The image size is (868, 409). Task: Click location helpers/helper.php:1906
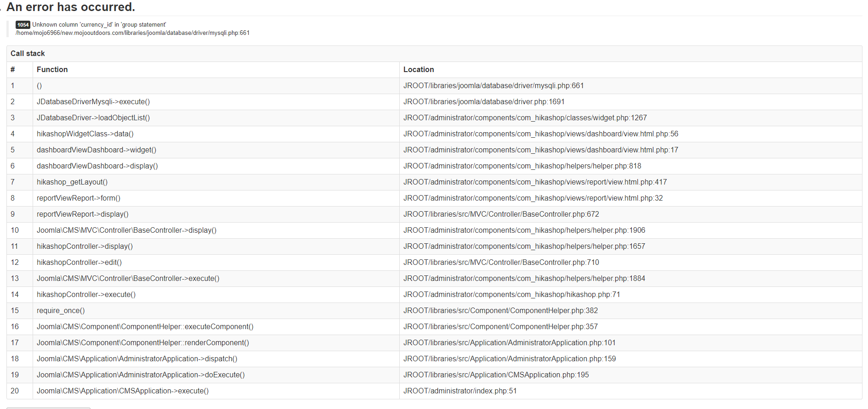(x=524, y=230)
